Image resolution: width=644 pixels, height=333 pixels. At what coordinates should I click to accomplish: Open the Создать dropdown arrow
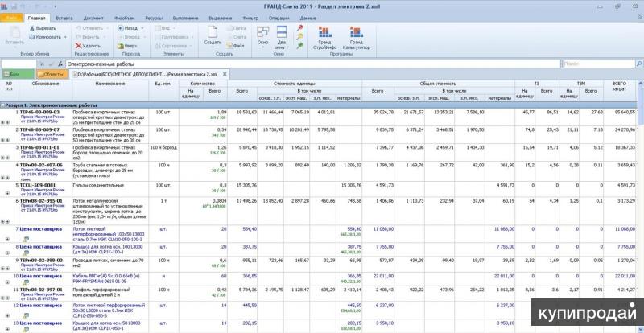(213, 47)
